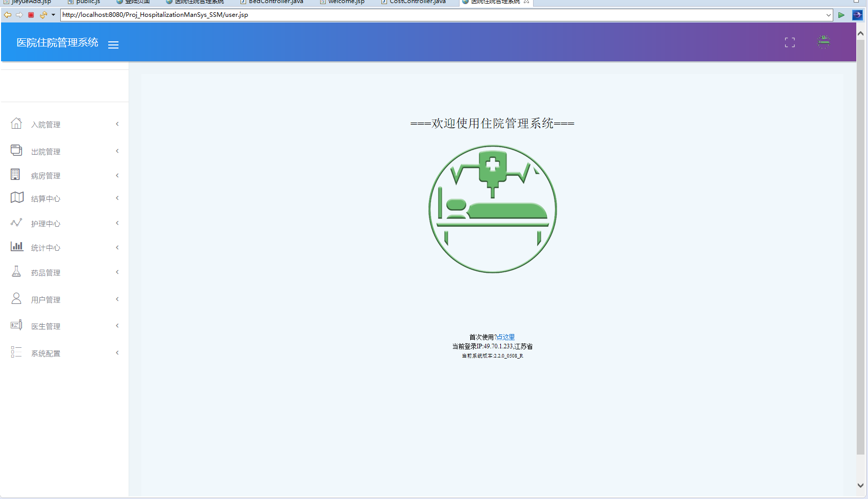Viewport: 868px width, 499px height.
Task: Open the 结算中心 settlement center icon
Action: (x=16, y=198)
